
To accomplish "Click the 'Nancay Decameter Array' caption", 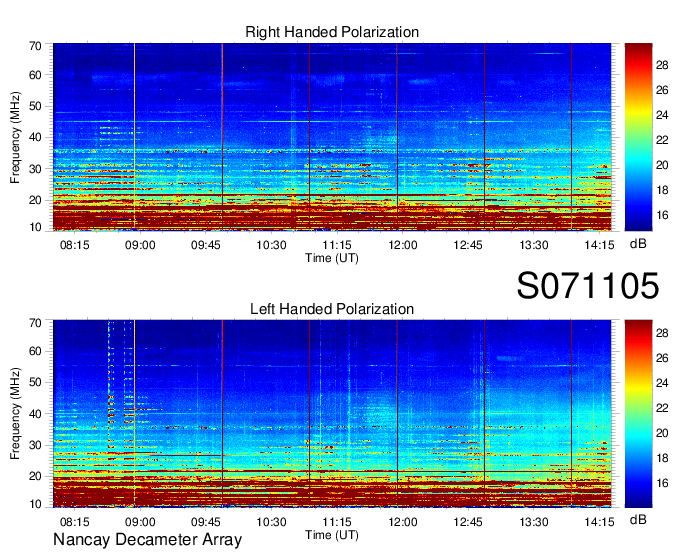I will pyautogui.click(x=147, y=539).
